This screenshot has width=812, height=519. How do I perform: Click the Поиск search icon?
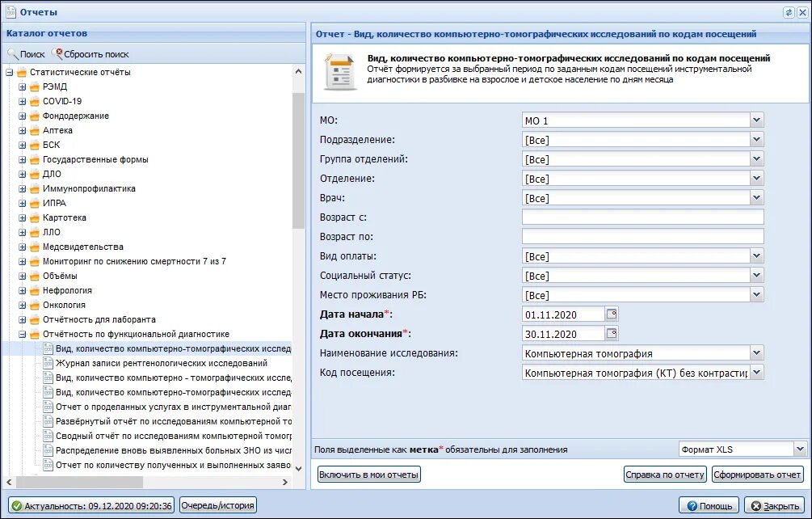pos(13,54)
